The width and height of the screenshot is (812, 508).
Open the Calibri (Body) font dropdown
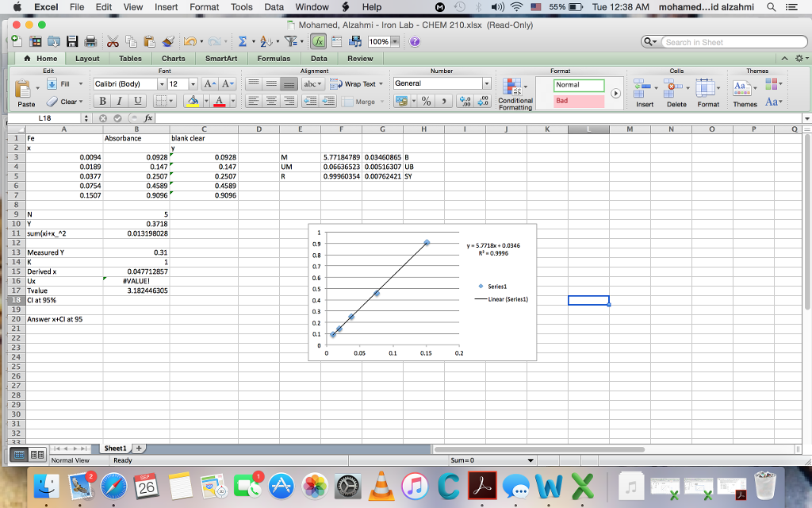click(x=128, y=84)
